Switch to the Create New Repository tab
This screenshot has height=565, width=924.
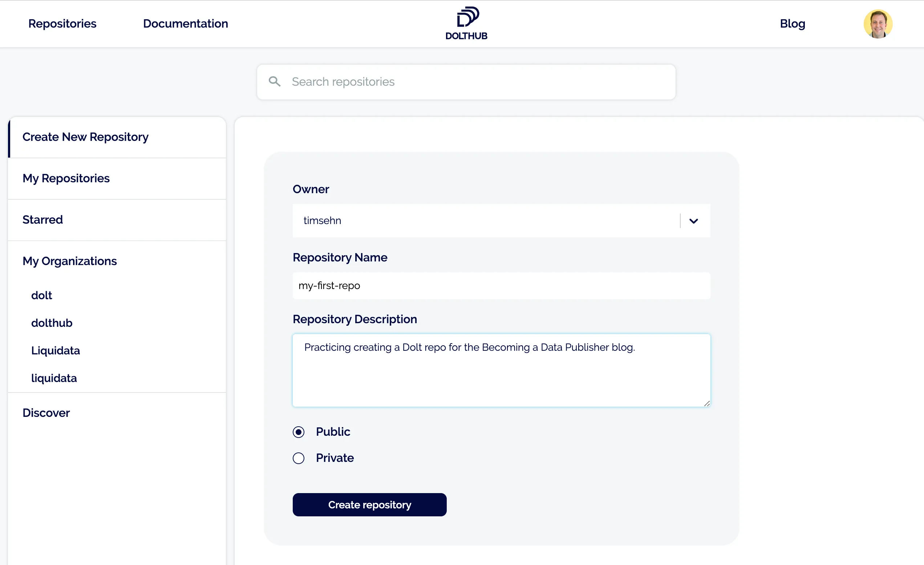click(x=85, y=137)
